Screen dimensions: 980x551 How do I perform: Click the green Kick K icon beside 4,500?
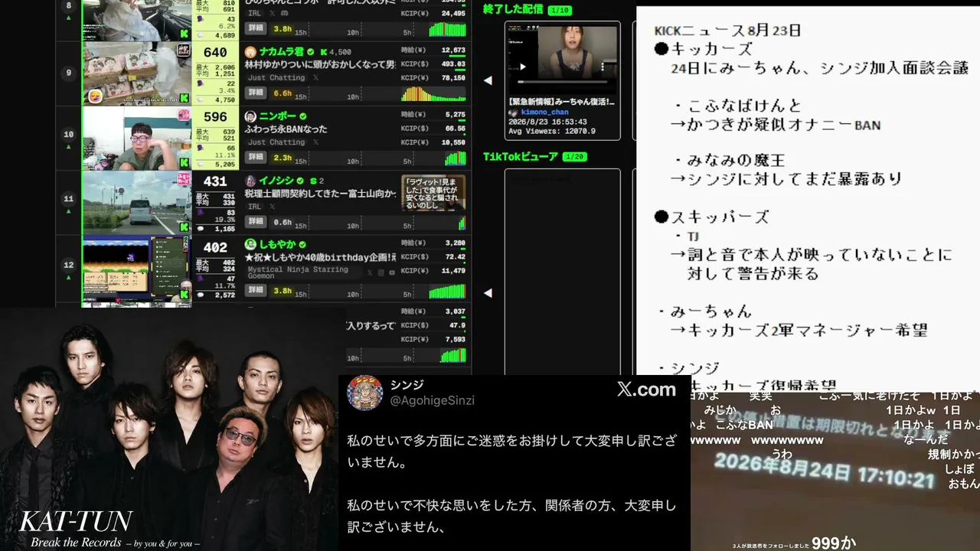click(x=323, y=52)
